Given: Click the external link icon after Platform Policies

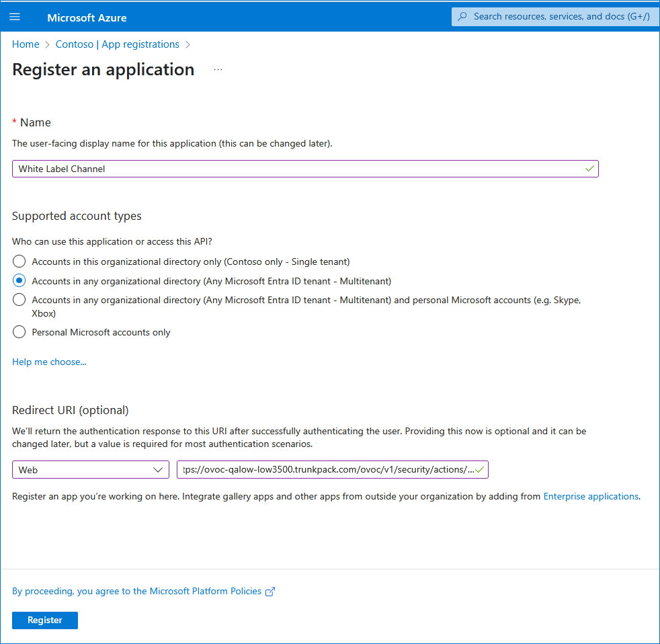Looking at the screenshot, I should [270, 592].
